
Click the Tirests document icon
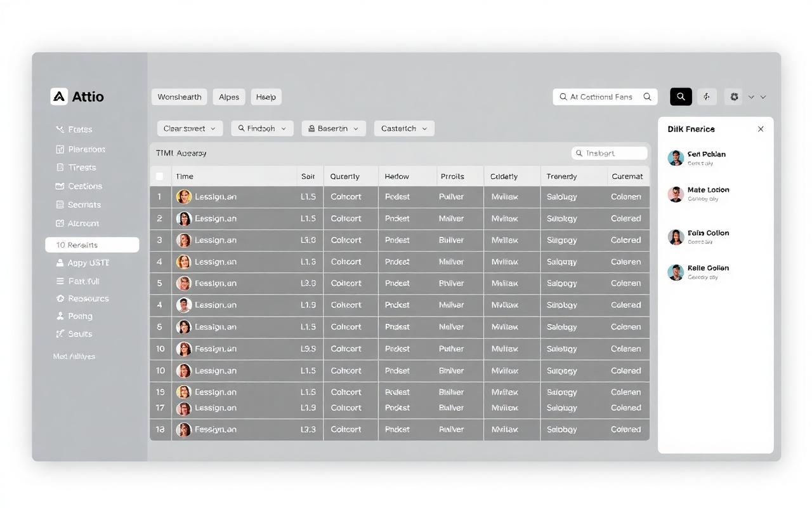pos(60,168)
